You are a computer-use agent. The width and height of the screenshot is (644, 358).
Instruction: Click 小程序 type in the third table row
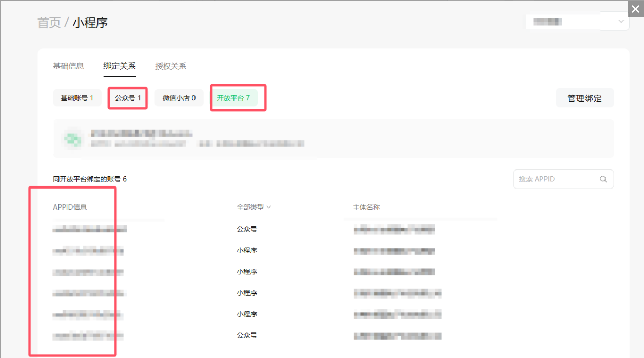click(247, 272)
